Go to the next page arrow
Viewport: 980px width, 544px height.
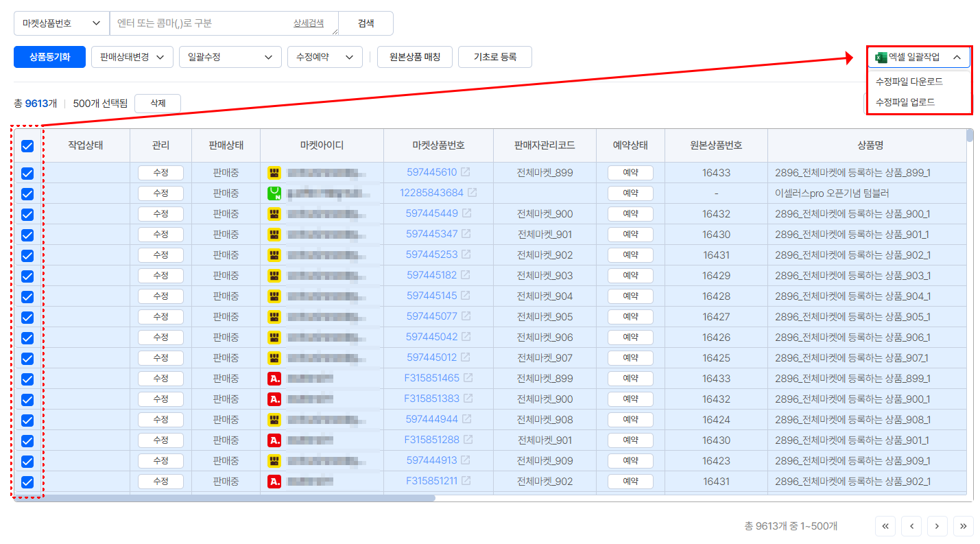tap(937, 526)
